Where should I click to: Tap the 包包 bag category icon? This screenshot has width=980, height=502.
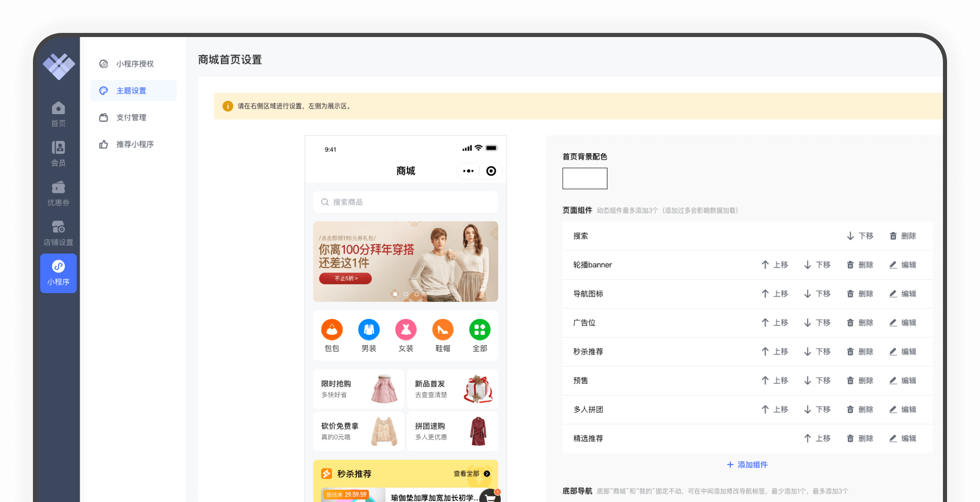tap(332, 330)
